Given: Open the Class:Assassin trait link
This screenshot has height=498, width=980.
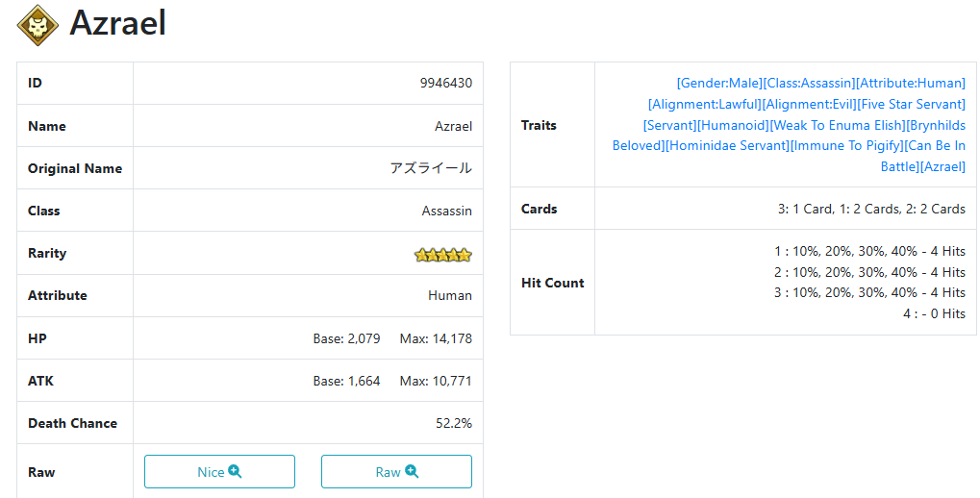Looking at the screenshot, I should [810, 83].
